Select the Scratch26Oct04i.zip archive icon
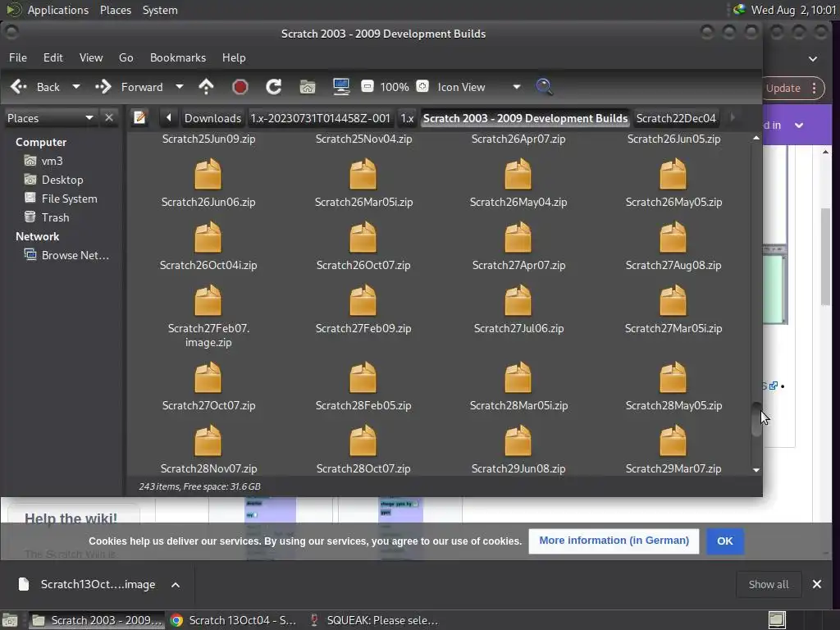Viewport: 840px width, 630px height. 208,238
